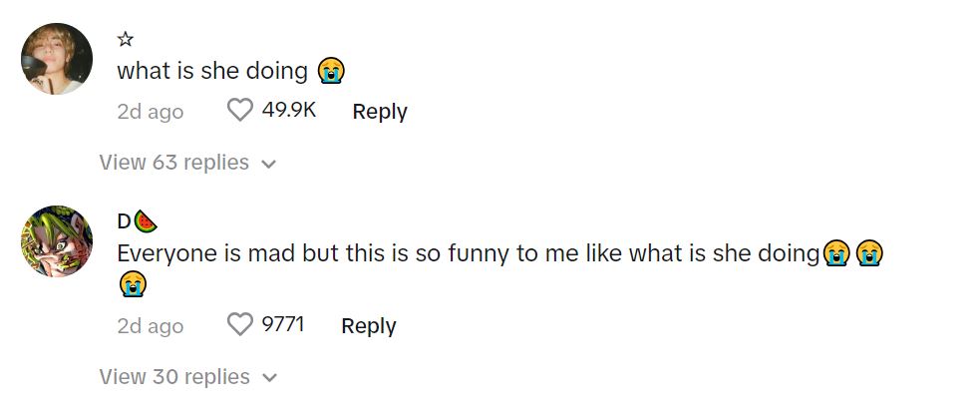Click the watermelon emoji next to username D
980x418 pixels.
[x=146, y=221]
